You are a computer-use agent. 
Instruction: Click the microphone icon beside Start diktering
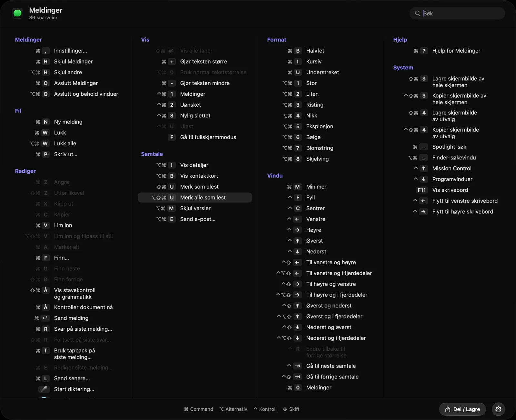(x=44, y=389)
